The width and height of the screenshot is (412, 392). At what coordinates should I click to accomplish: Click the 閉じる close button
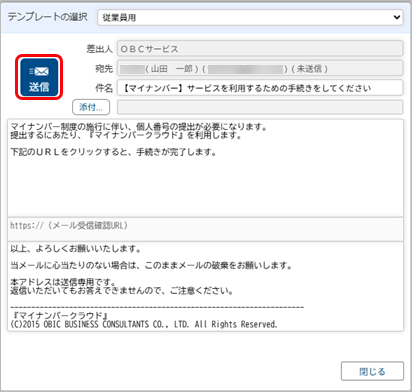point(372,371)
